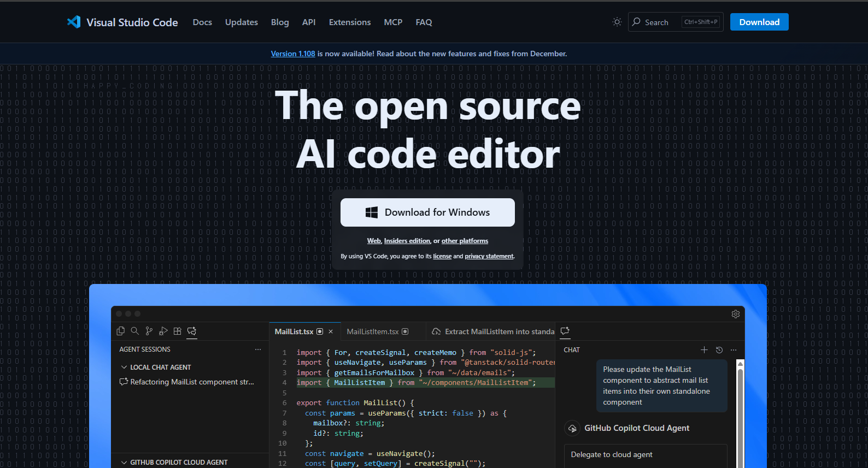Click code line 'export function MailList() {'

(355, 403)
